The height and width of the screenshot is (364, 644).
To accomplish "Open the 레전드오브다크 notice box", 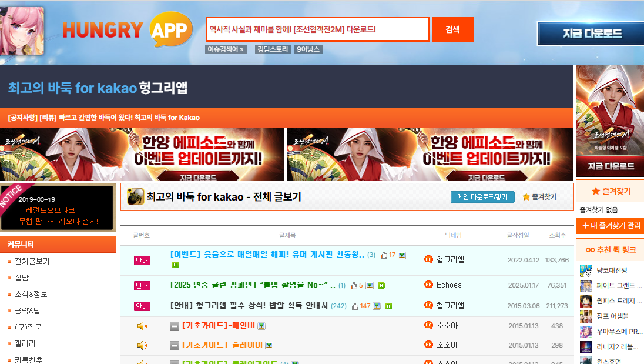I will click(x=58, y=208).
